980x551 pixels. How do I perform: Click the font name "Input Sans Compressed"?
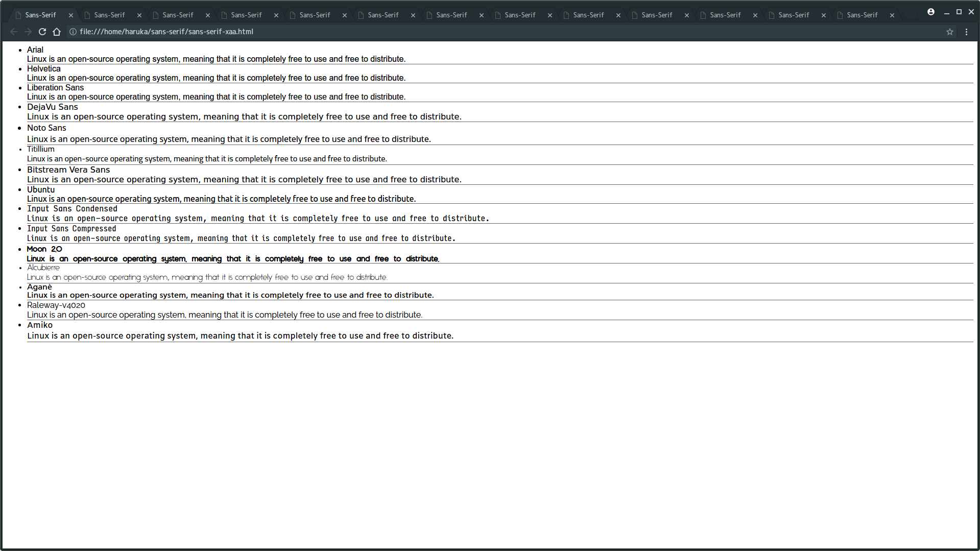click(x=71, y=228)
